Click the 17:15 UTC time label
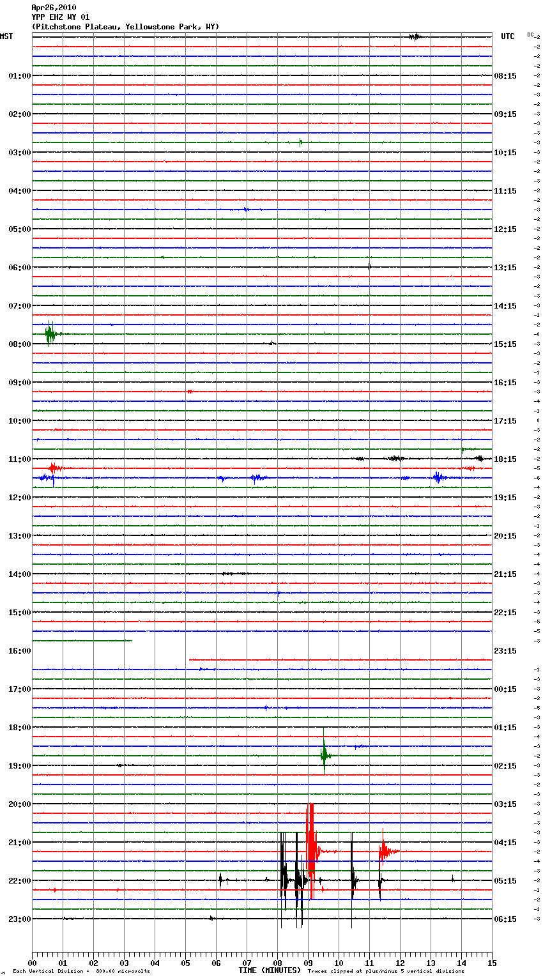This screenshot has width=543, height=980. (505, 421)
